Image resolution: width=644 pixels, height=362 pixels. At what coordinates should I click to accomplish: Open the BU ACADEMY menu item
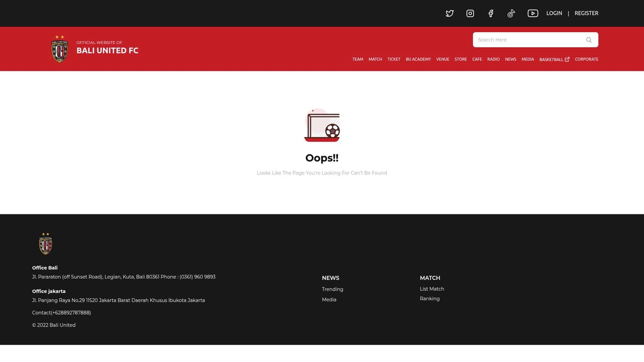[x=419, y=60]
